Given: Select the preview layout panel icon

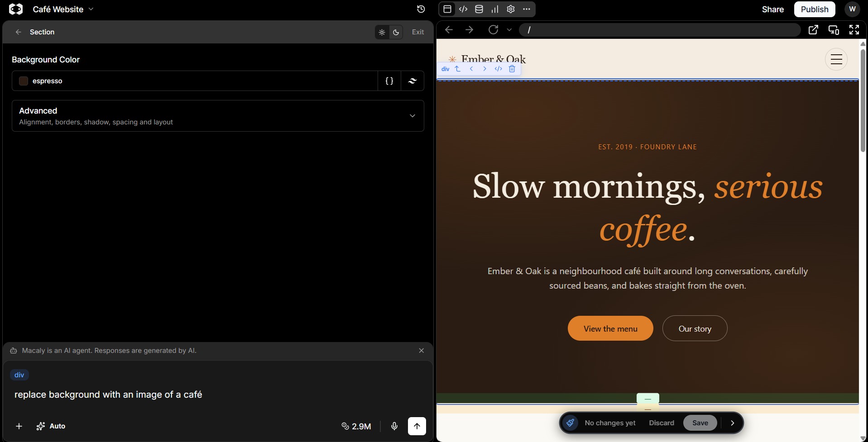Looking at the screenshot, I should 447,9.
